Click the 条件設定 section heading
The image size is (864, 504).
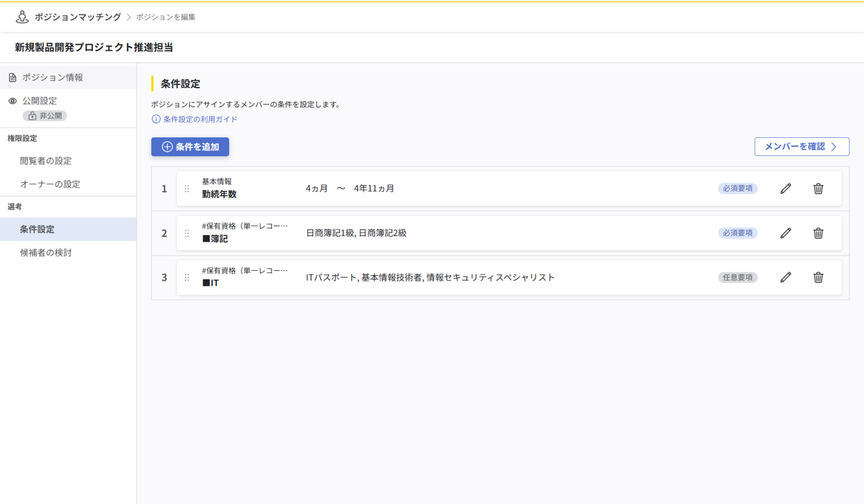point(181,83)
